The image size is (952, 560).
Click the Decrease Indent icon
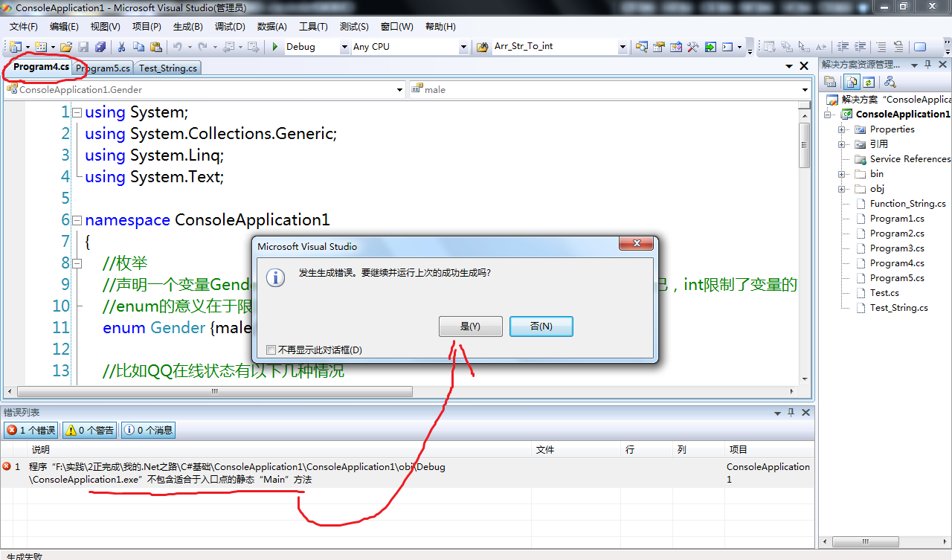coord(843,47)
